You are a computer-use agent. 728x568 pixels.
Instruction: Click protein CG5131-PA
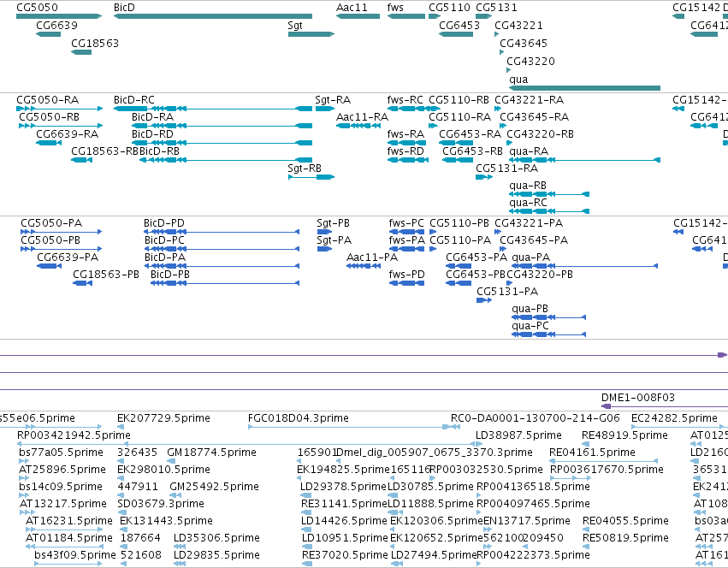tap(484, 300)
